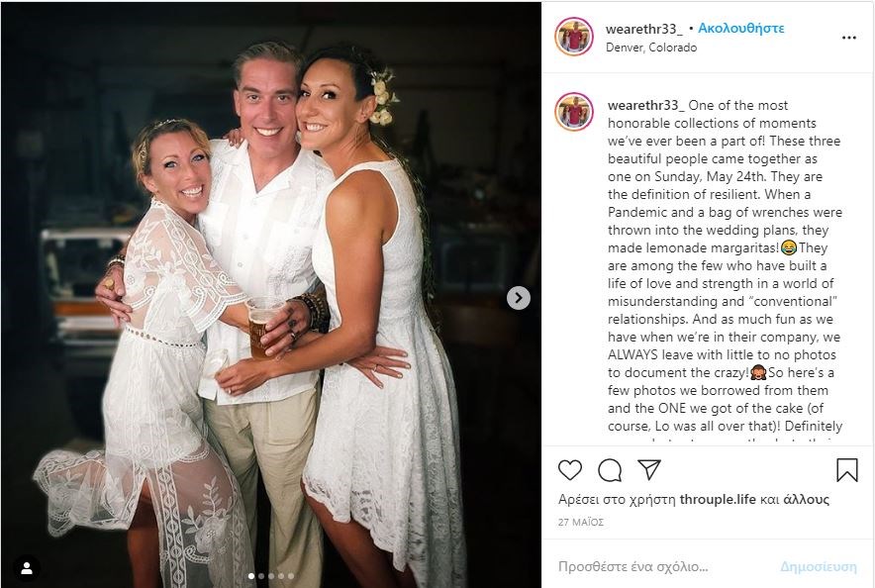This screenshot has width=875, height=588.
Task: Share the post with the paper plane icon
Action: point(649,470)
